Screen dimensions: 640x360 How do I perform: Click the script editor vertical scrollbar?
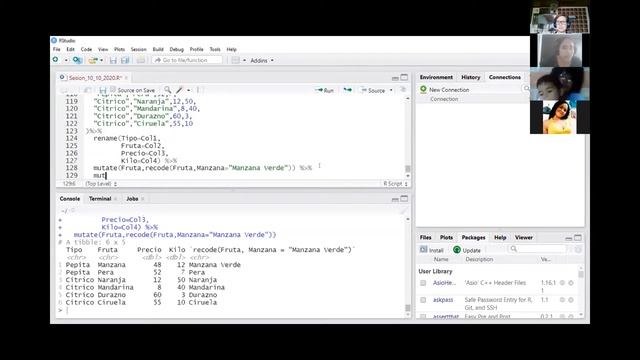[x=407, y=137]
